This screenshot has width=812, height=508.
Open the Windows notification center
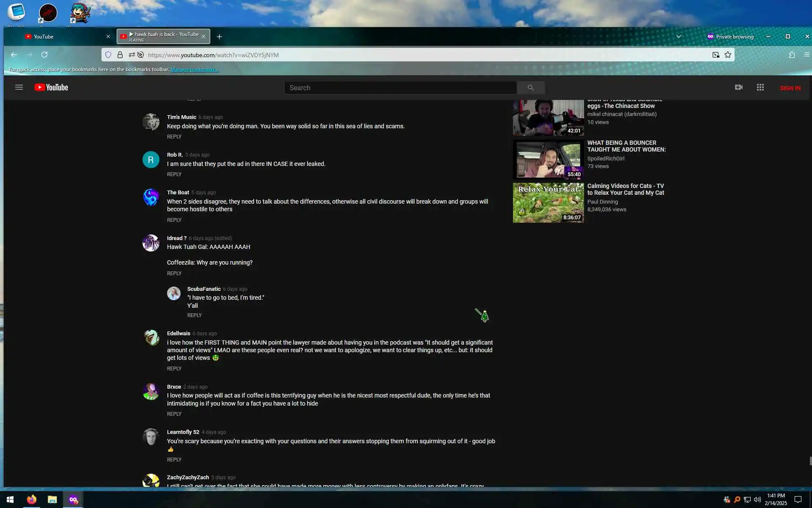pos(798,500)
